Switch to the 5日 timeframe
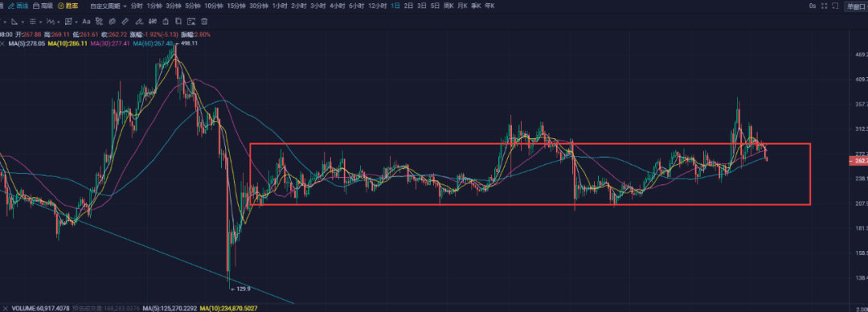The height and width of the screenshot is (312, 868). tap(435, 6)
